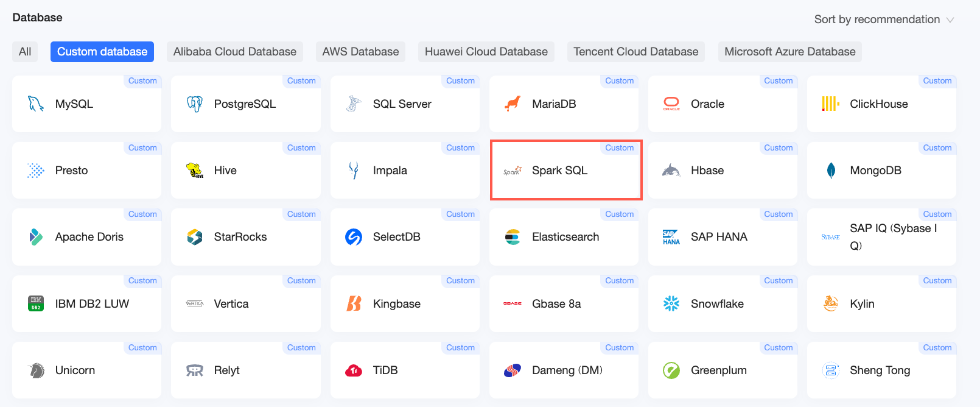Pick the Greenplum label text
This screenshot has height=407, width=980.
719,370
